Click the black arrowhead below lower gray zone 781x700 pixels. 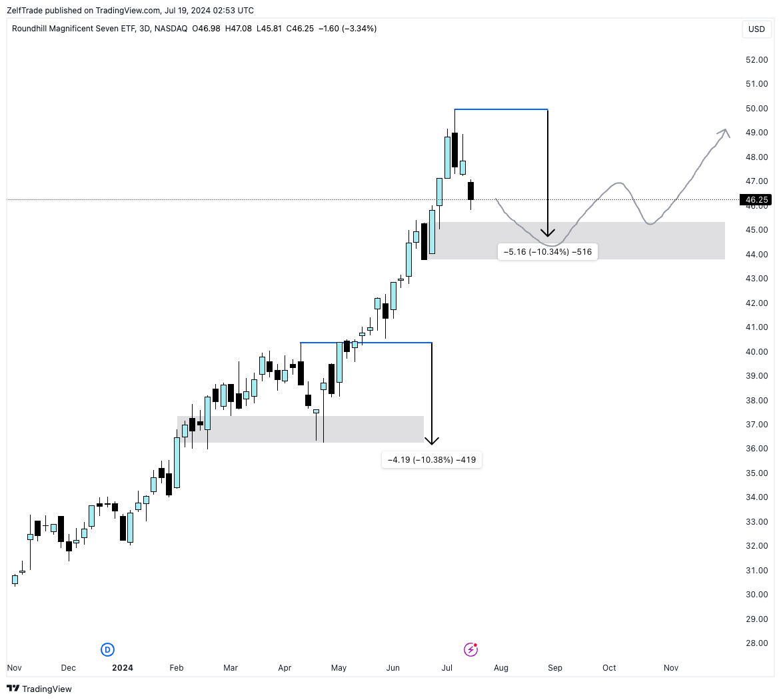[432, 440]
